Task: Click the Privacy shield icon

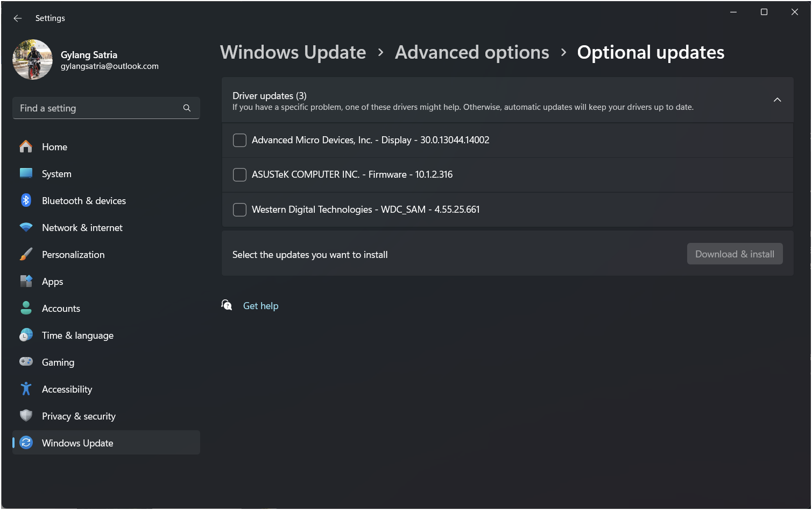Action: pos(26,416)
